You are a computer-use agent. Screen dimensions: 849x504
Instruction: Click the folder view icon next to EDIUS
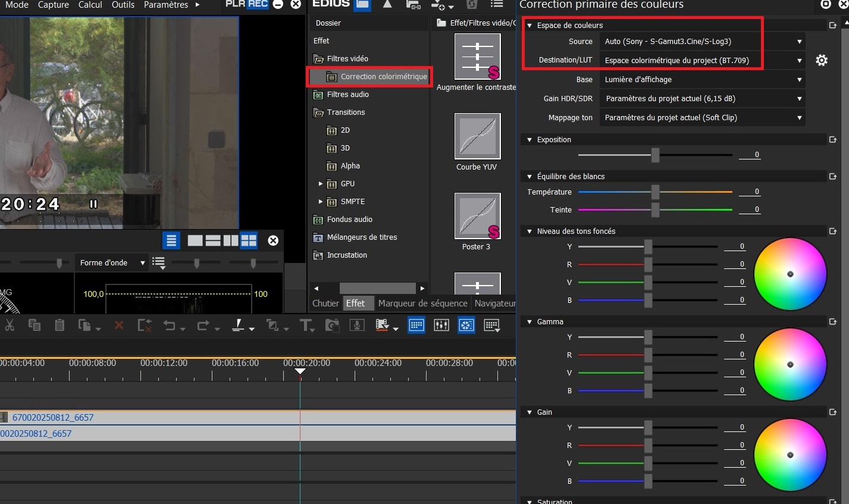coord(362,5)
